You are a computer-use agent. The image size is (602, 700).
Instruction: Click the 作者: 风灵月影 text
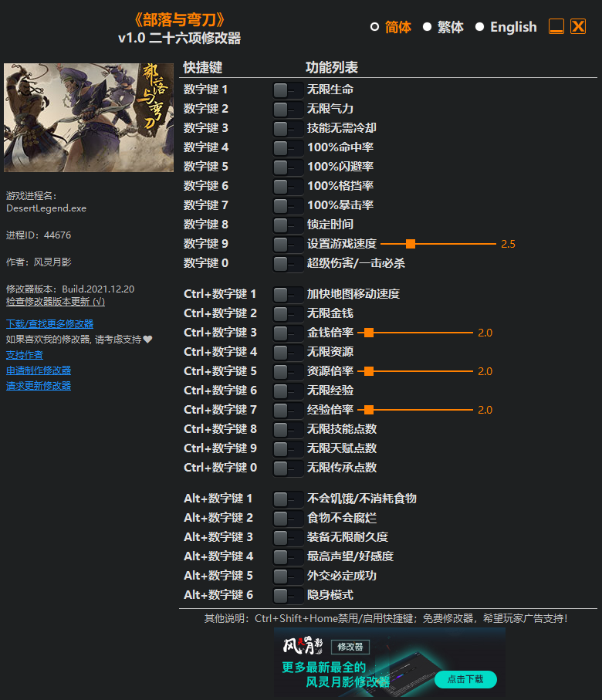click(x=39, y=262)
